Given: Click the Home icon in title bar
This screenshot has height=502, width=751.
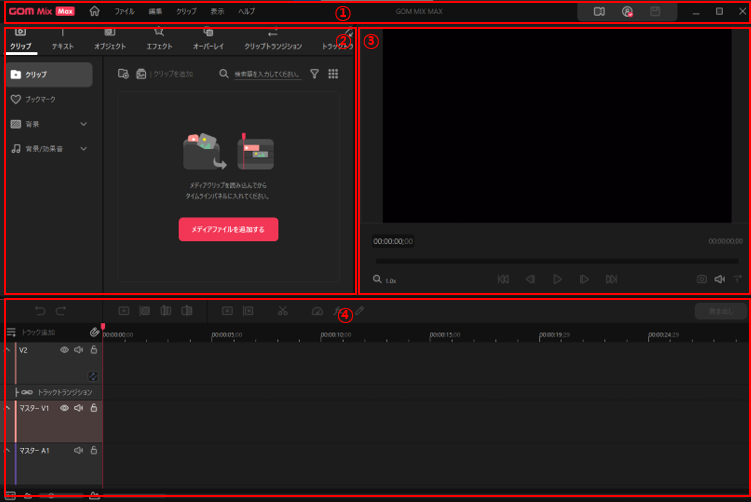Looking at the screenshot, I should [x=95, y=12].
